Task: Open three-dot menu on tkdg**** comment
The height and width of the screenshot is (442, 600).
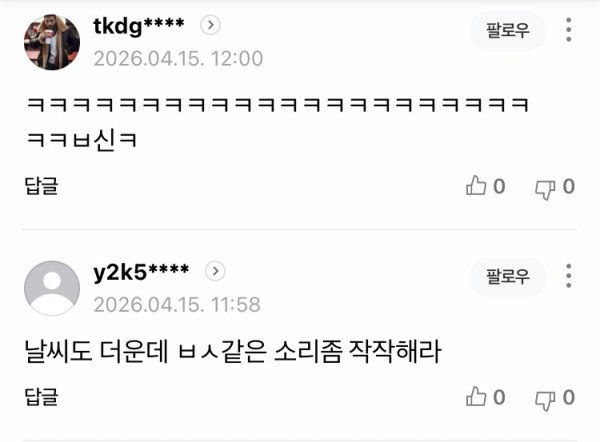Action: pyautogui.click(x=569, y=29)
